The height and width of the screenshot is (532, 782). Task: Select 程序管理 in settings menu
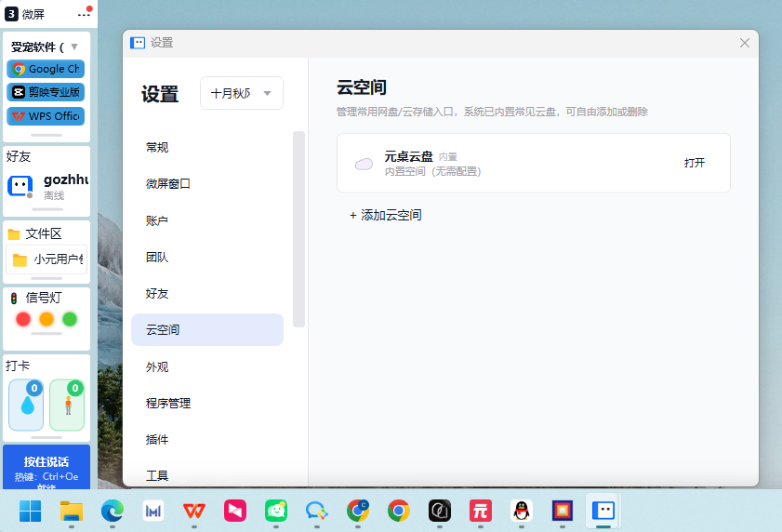click(x=207, y=404)
